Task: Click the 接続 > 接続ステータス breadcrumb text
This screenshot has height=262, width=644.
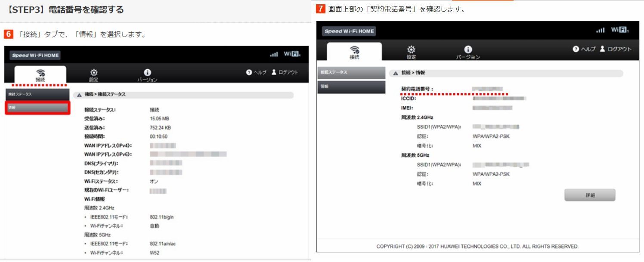Action: tap(105, 95)
